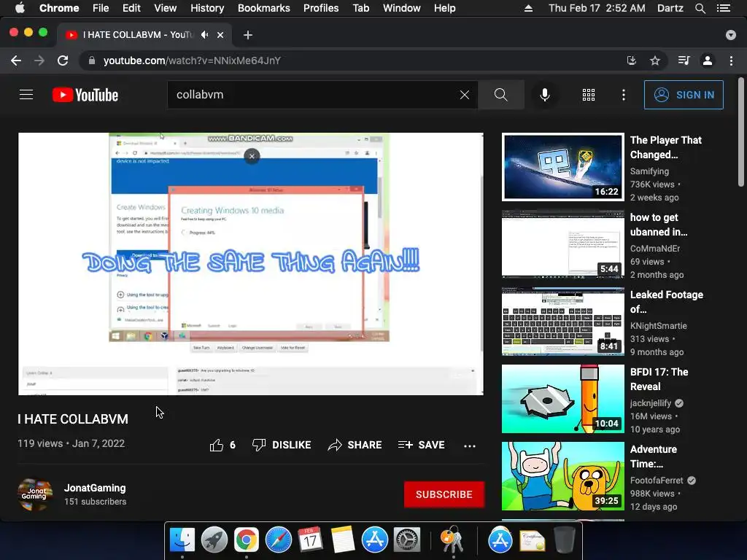This screenshot has width=747, height=560.
Task: Open Trash in the Dock
Action: click(565, 540)
